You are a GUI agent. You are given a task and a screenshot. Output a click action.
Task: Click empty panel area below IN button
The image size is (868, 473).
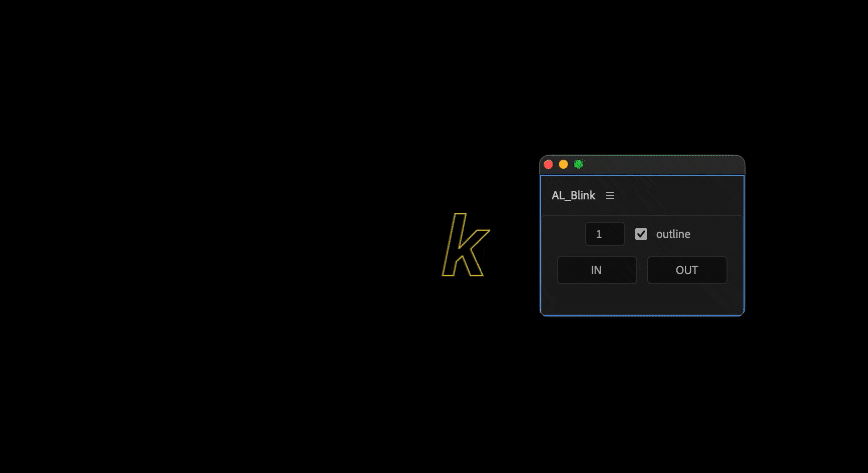tap(597, 300)
